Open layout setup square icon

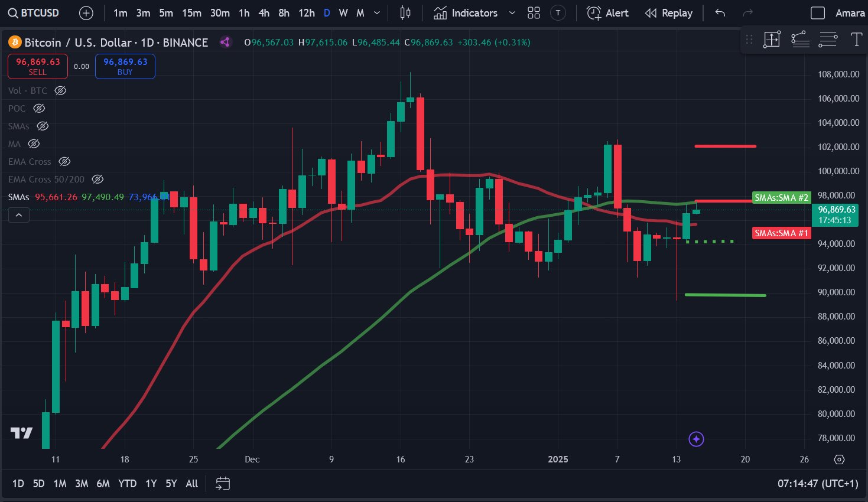click(818, 13)
